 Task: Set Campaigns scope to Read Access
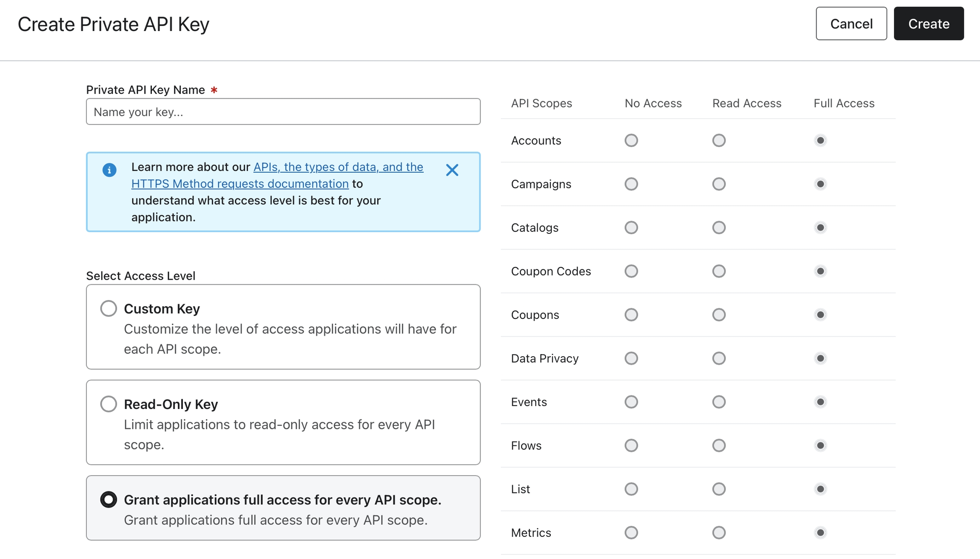coord(719,184)
